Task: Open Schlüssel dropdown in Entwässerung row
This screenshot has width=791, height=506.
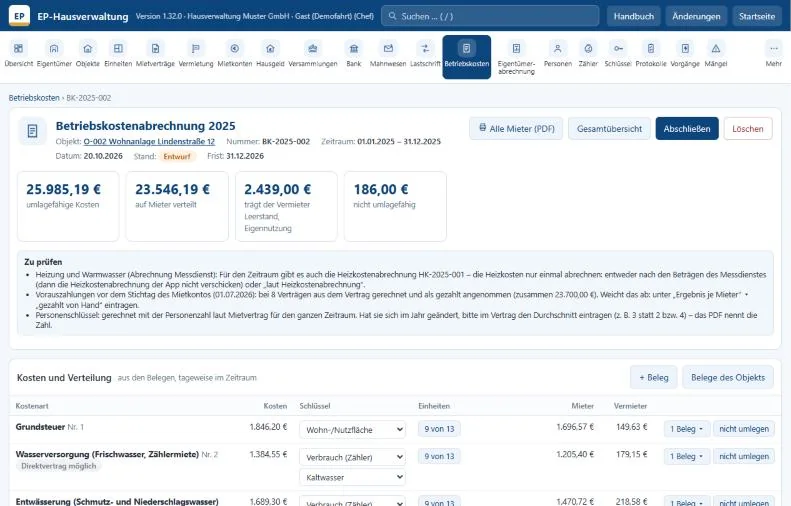Action: coord(352,502)
